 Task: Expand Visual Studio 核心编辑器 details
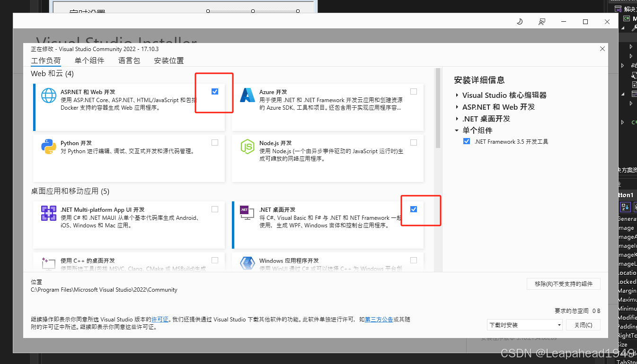pyautogui.click(x=457, y=95)
